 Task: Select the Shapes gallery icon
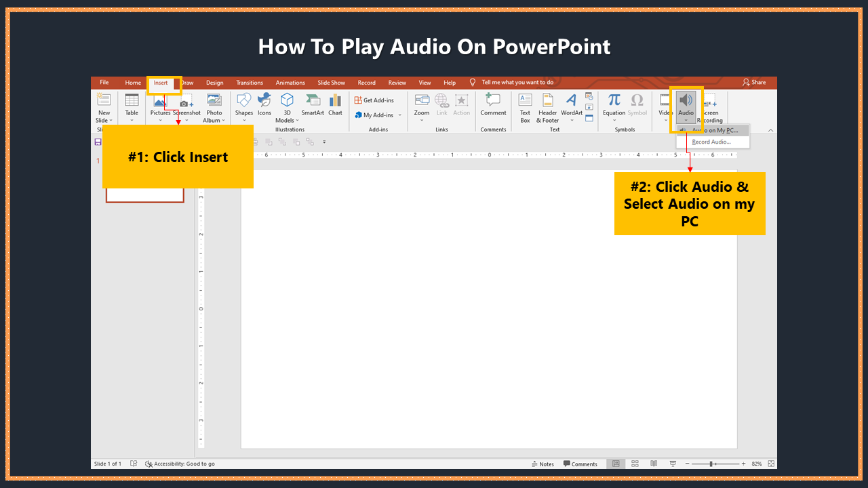coord(244,100)
